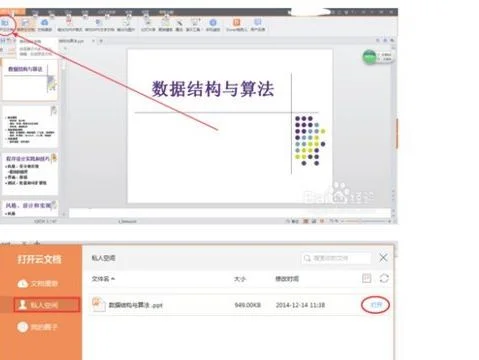The width and height of the screenshot is (479, 360).
Task: Click the file size 949.00KB
Action: 248,305
